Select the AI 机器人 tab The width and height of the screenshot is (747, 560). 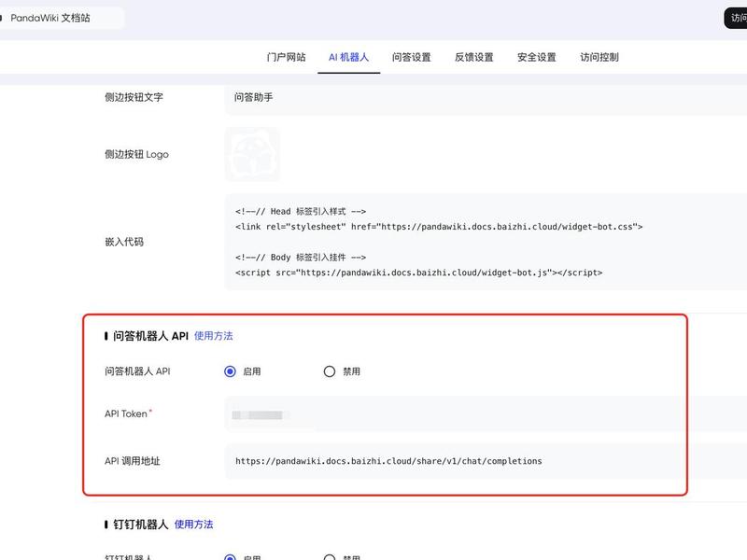348,57
